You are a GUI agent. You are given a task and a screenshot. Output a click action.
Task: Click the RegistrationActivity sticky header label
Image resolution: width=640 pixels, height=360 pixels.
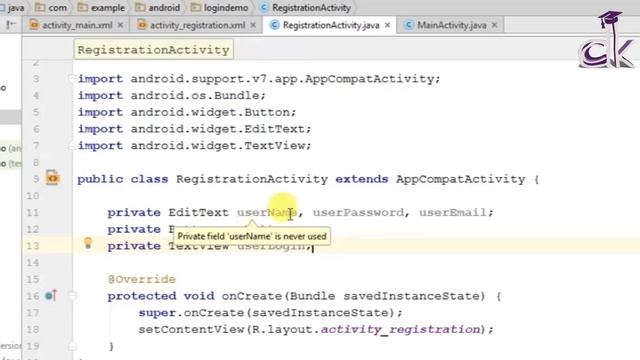click(153, 50)
